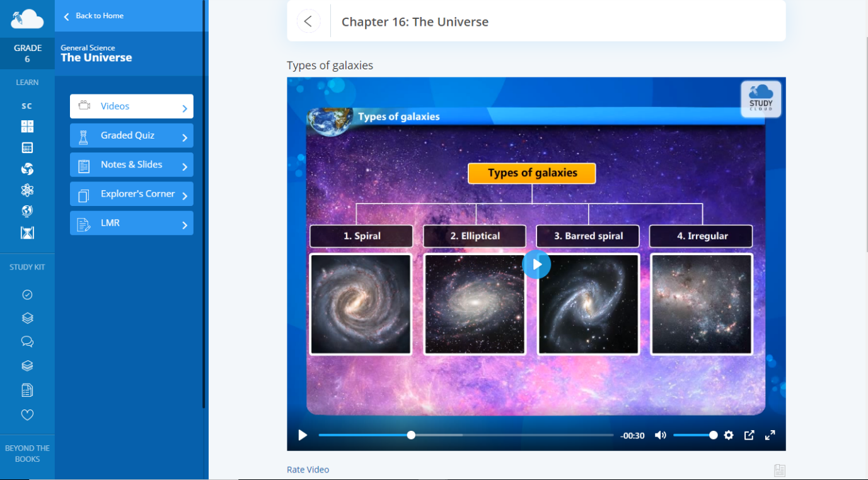Viewport: 868px width, 480px height.
Task: Click the clipboard icon on Notes & Slides
Action: pos(83,166)
